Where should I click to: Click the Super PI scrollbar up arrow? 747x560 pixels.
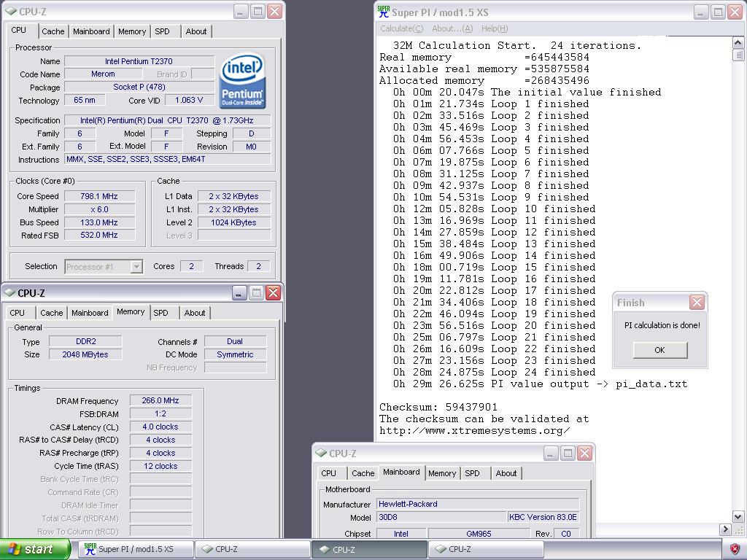tap(738, 43)
